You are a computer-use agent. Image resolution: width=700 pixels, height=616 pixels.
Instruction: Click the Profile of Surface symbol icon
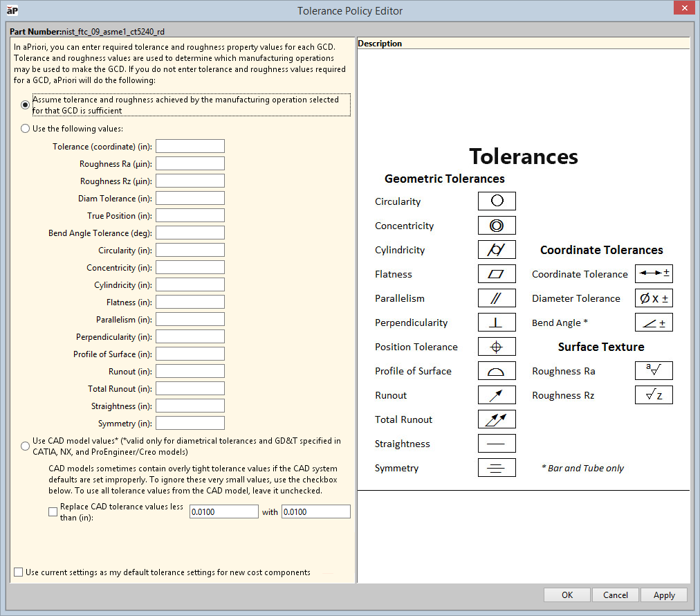coord(497,371)
